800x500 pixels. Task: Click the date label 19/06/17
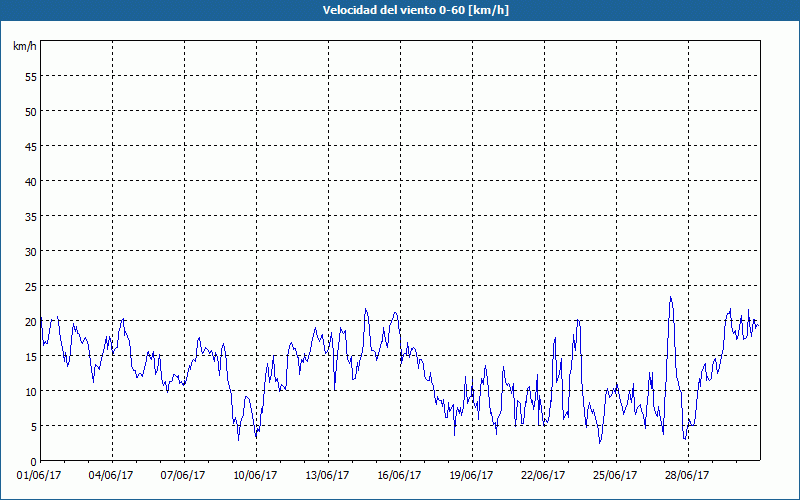tap(471, 476)
